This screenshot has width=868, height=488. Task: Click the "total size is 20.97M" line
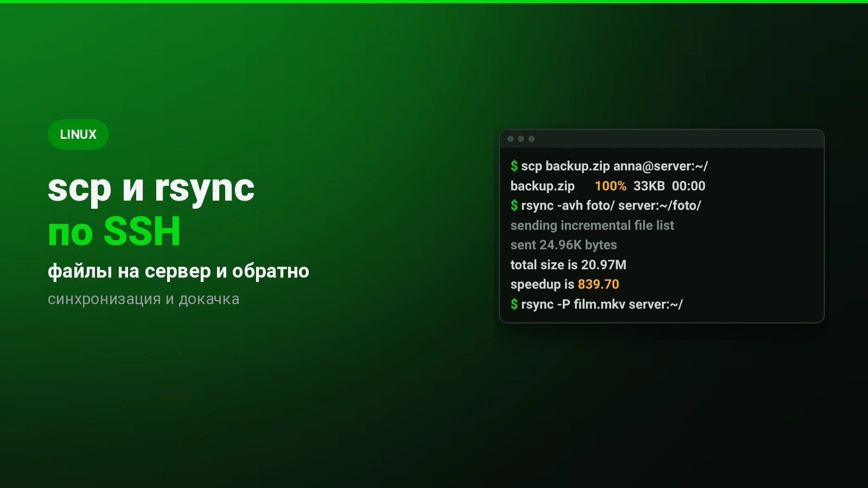pos(568,265)
